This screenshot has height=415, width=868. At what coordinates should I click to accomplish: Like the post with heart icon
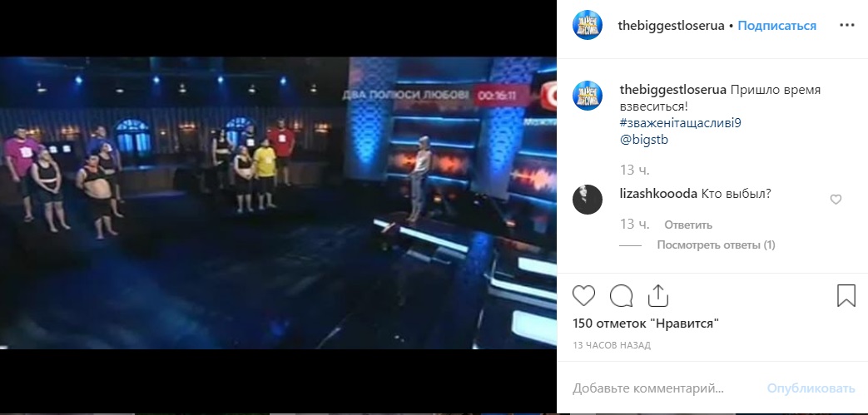click(583, 296)
